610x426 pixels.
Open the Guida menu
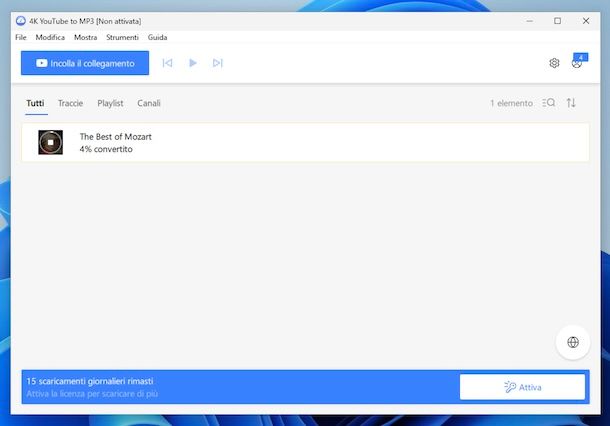point(158,37)
